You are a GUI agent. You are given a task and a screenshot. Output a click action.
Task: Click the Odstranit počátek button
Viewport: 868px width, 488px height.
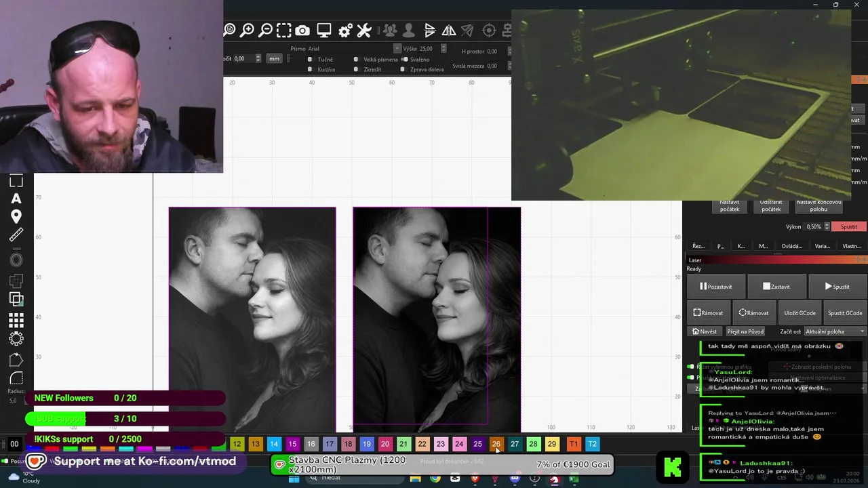(771, 205)
